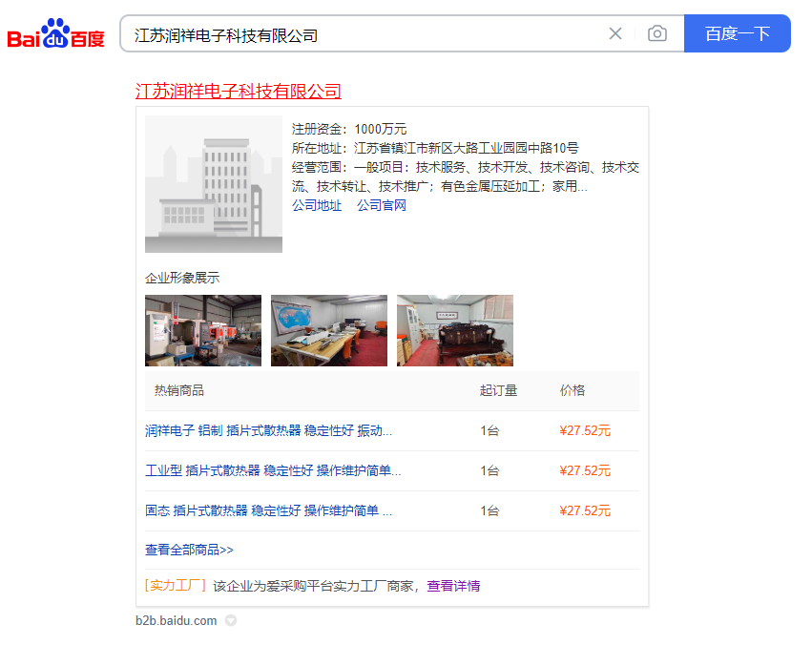Click the 价格 column header
812x645 pixels.
pyautogui.click(x=573, y=390)
